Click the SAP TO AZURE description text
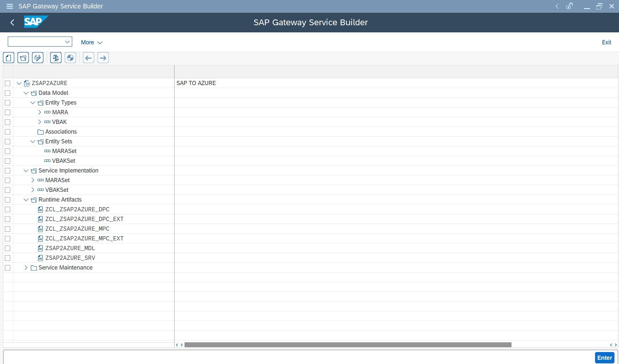This screenshot has width=619, height=364. click(x=196, y=83)
